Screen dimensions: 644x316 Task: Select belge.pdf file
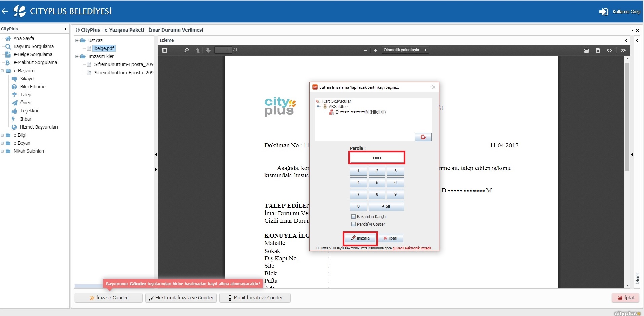click(104, 48)
